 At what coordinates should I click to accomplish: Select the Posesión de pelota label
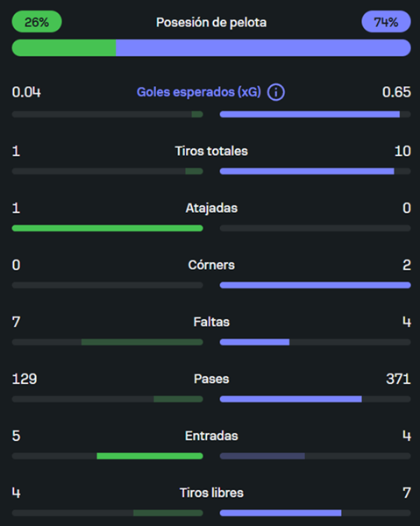pyautogui.click(x=211, y=23)
